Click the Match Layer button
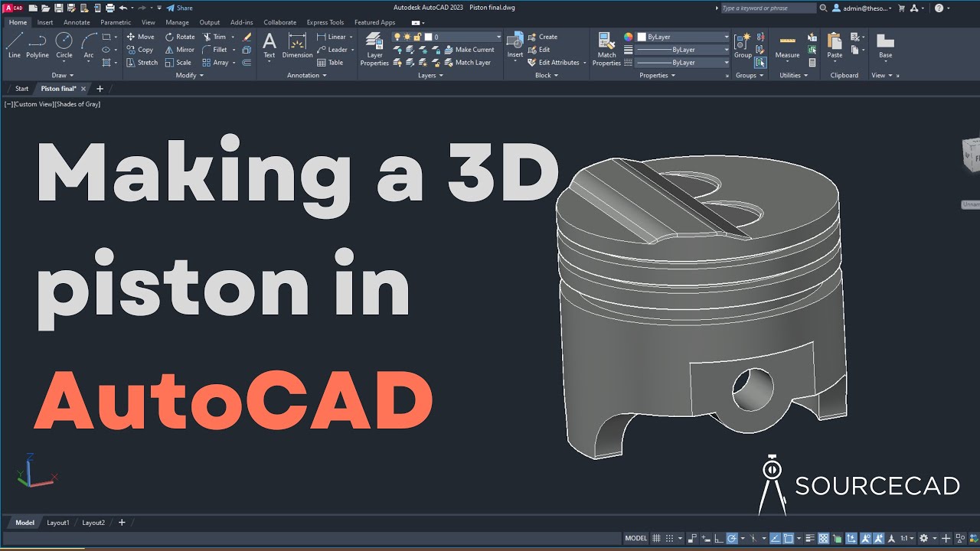This screenshot has width=980, height=551. [x=467, y=63]
